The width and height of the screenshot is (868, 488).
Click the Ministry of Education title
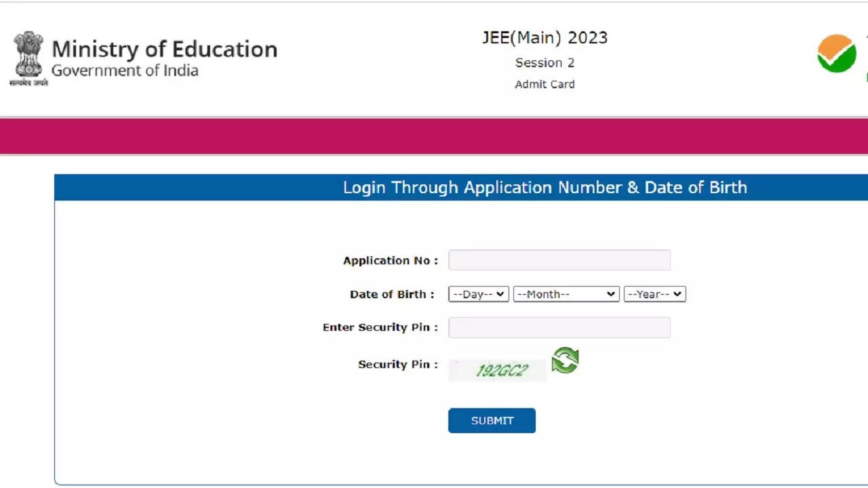point(165,49)
